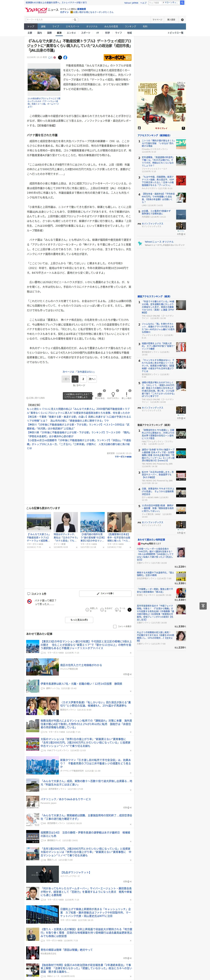Select the ライブ navigation tab
Screen dimensions: 210x980
click(x=56, y=26)
